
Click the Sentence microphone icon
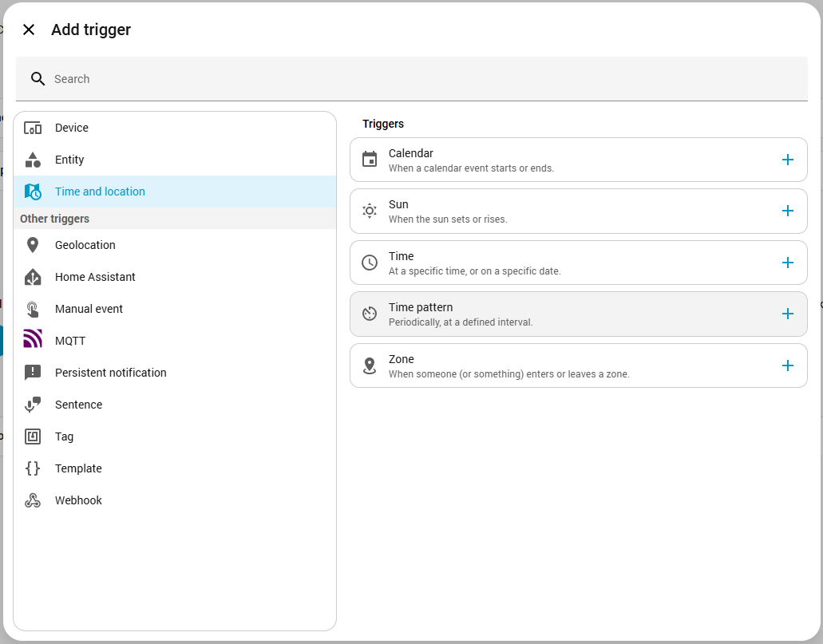tap(33, 405)
